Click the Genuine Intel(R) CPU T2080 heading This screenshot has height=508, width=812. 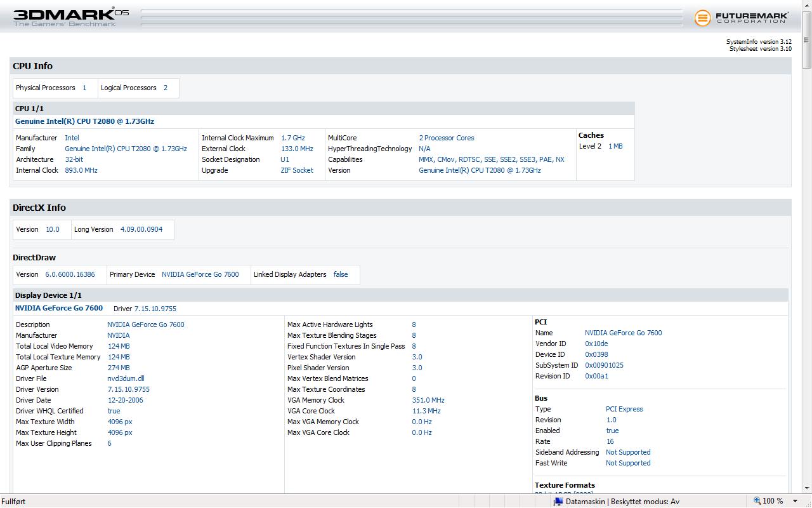pyautogui.click(x=84, y=121)
